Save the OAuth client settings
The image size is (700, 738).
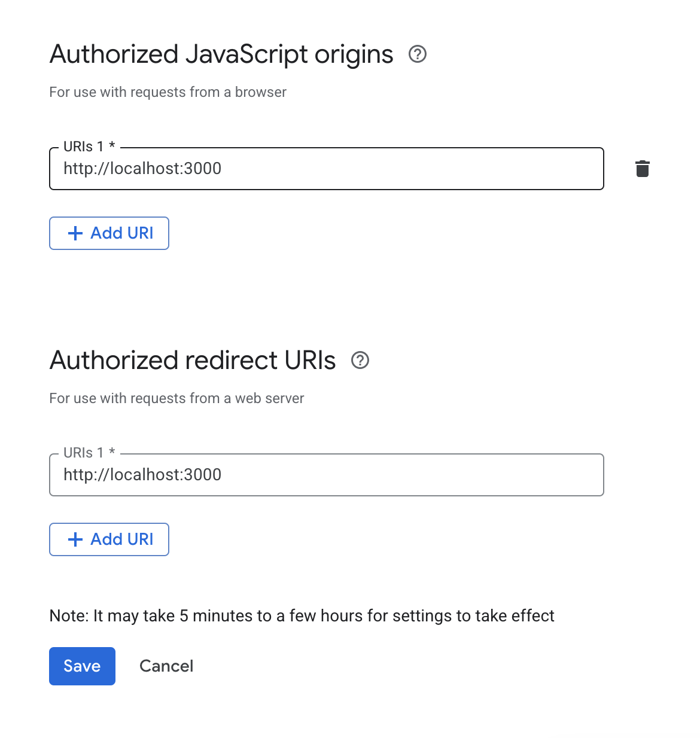(x=82, y=666)
